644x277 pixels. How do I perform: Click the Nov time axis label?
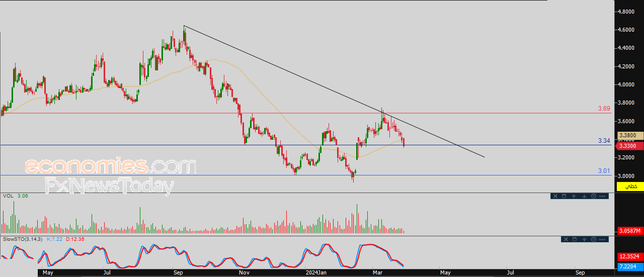[244, 272]
